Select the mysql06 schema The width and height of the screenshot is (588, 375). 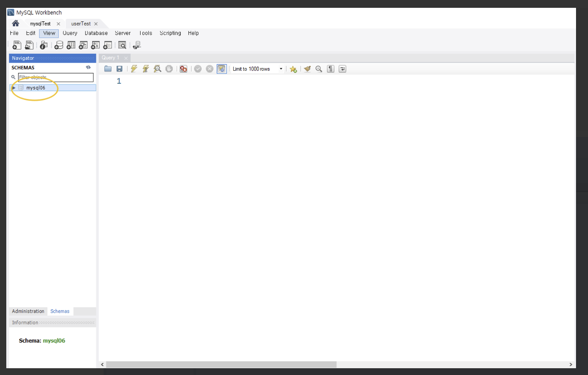click(53, 87)
